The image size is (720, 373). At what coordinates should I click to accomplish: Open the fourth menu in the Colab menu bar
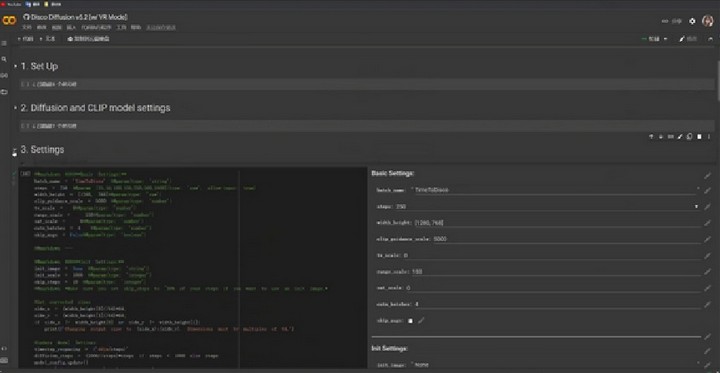click(x=71, y=28)
